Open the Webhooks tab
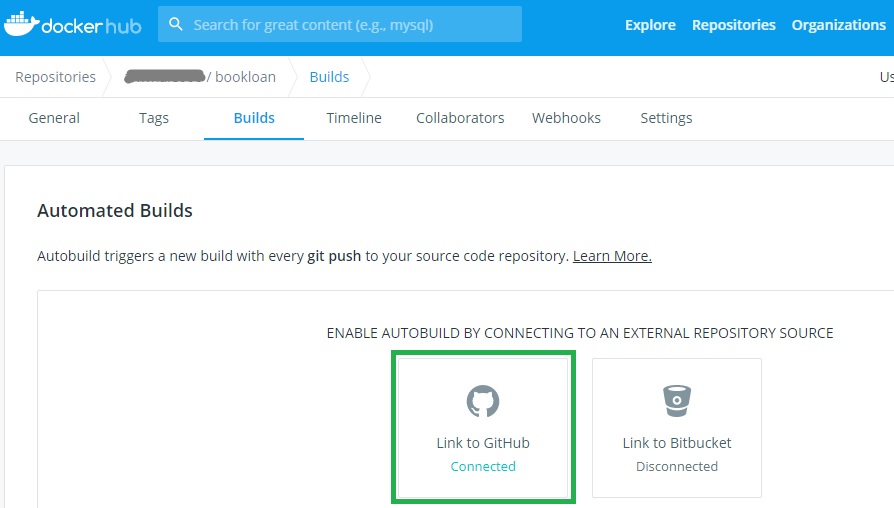The height and width of the screenshot is (508, 894). pyautogui.click(x=566, y=118)
